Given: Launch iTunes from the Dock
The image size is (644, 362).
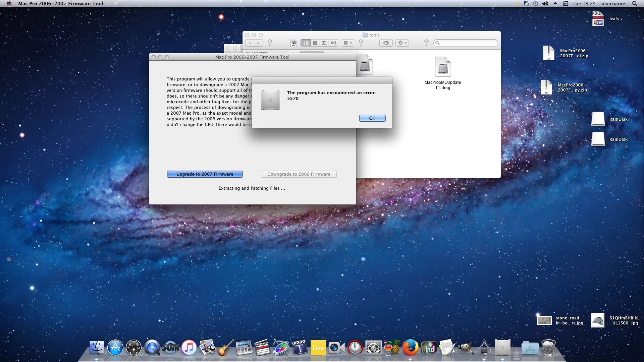Looking at the screenshot, I should [189, 348].
